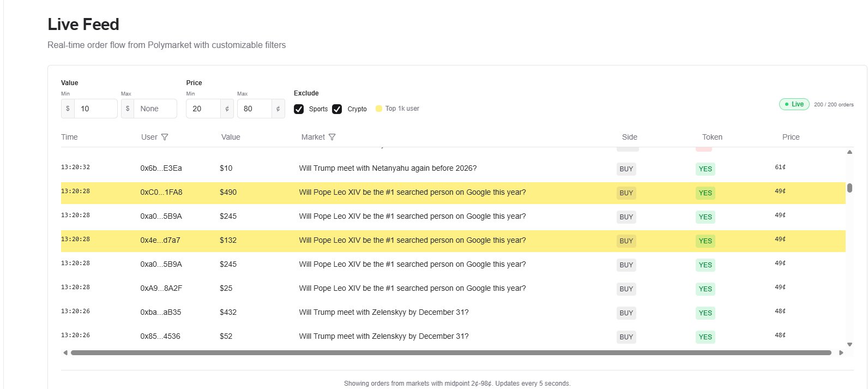Image resolution: width=868 pixels, height=389 pixels.
Task: Uncheck the Crypto exclude checkbox
Action: coord(337,109)
